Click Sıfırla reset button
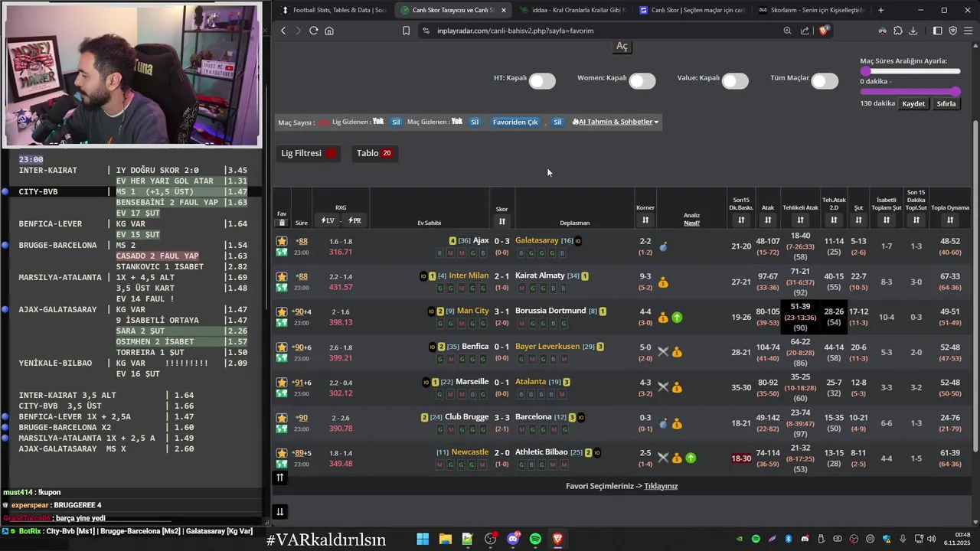This screenshot has height=551, width=980. (946, 103)
